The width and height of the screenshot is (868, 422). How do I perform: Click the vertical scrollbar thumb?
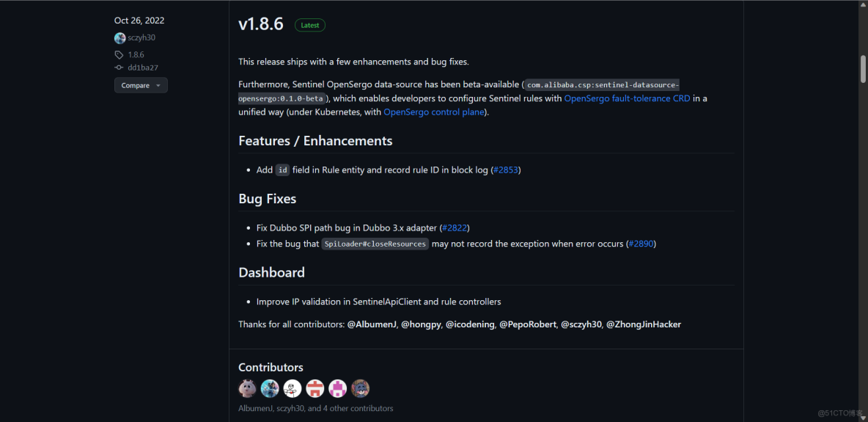862,69
